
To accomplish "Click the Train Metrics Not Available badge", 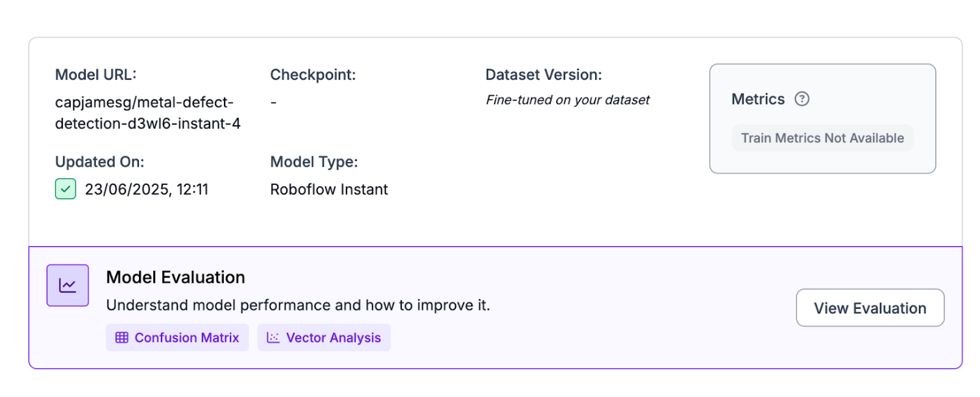I will (822, 138).
